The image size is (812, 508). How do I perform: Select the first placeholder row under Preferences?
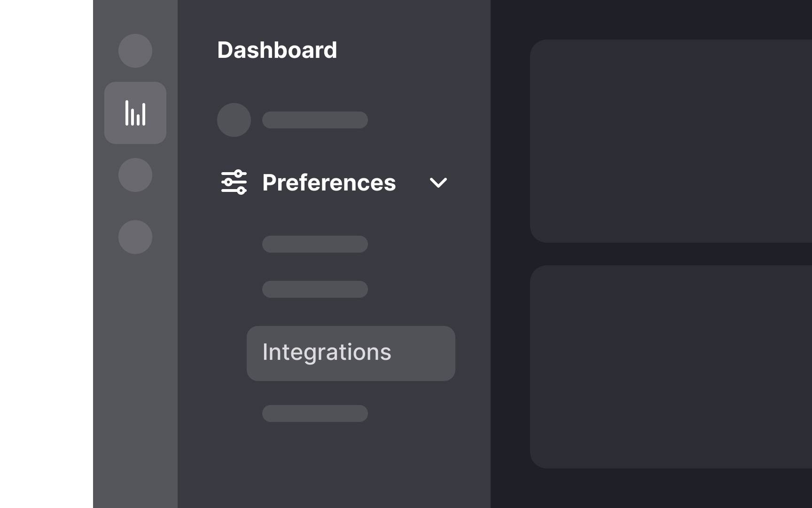pyautogui.click(x=315, y=244)
